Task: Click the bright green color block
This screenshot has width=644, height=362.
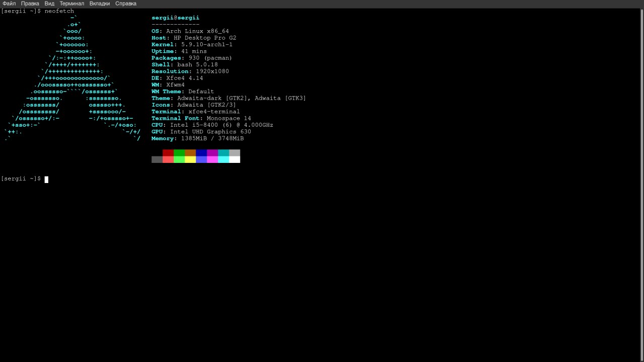Action: pos(179,159)
